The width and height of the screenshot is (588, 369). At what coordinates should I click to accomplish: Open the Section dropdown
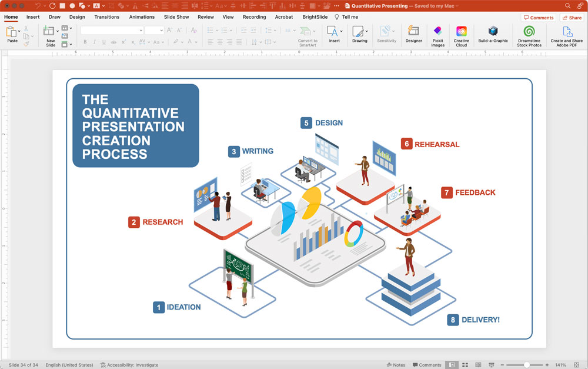coord(66,44)
